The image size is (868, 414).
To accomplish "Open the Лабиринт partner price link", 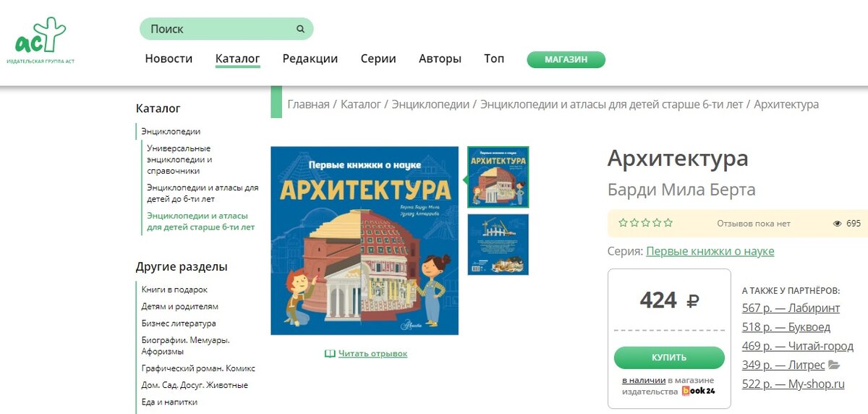I will pyautogui.click(x=791, y=308).
